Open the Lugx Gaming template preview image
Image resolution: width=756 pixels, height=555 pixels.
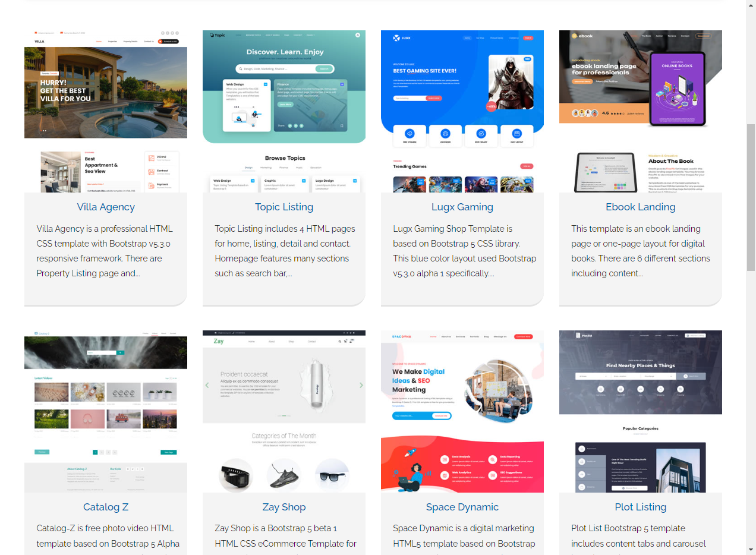pos(462,111)
